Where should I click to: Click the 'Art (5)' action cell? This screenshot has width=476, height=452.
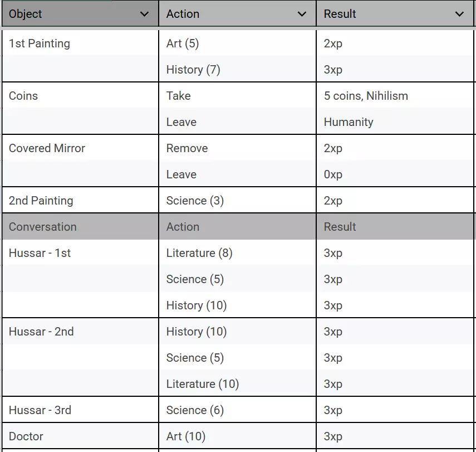pos(183,43)
